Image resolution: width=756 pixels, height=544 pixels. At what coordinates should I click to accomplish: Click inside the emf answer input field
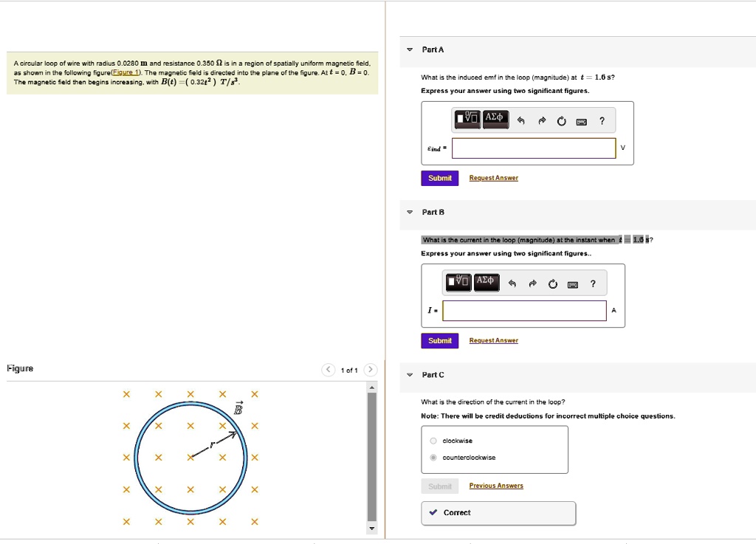point(533,148)
